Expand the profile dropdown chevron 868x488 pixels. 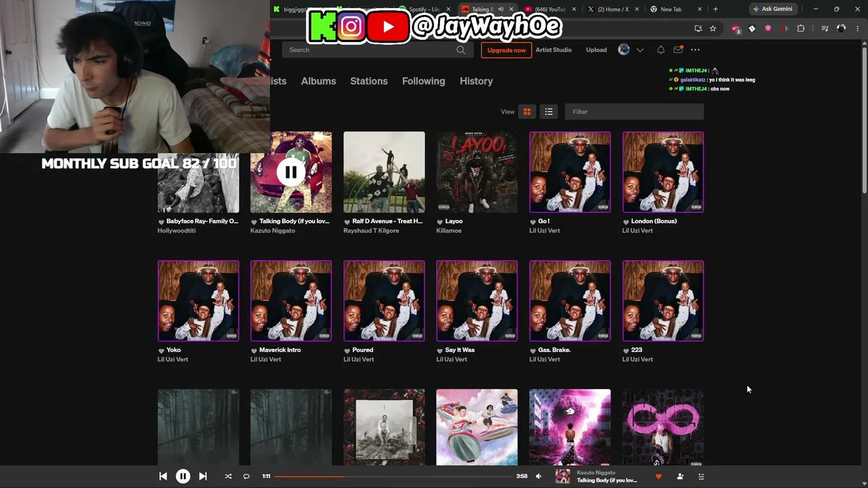(x=639, y=49)
